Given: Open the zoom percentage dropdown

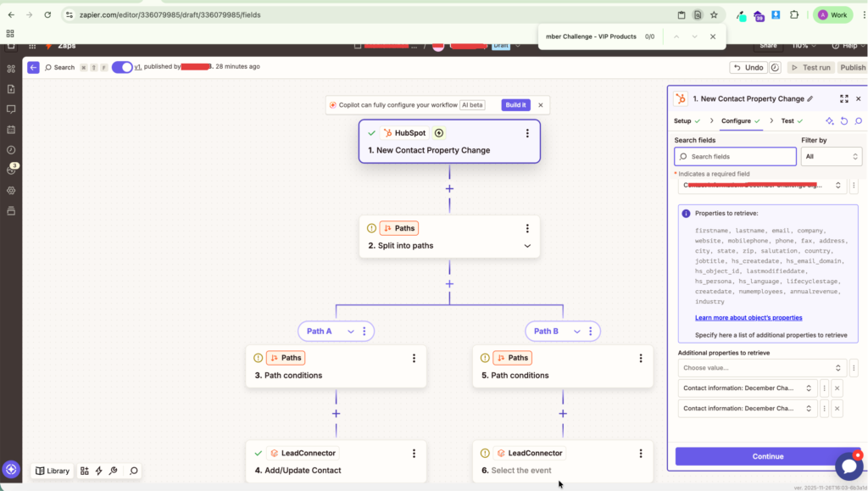Looking at the screenshot, I should point(804,46).
